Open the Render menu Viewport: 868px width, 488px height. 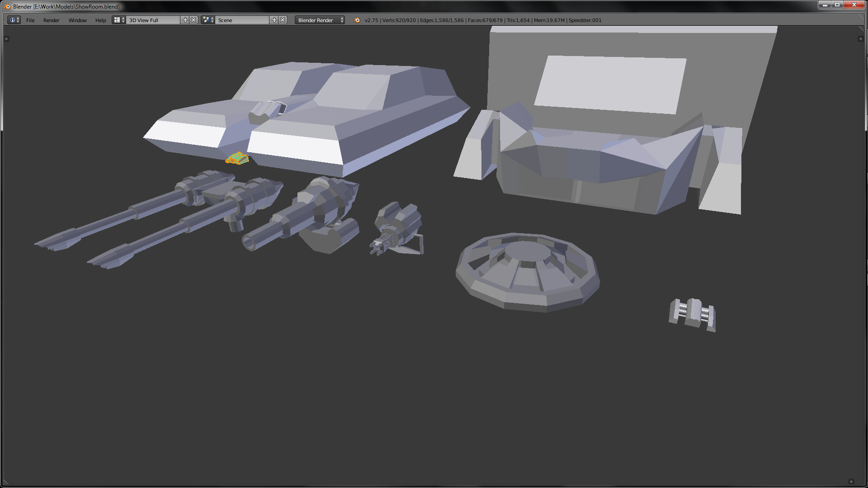[51, 20]
